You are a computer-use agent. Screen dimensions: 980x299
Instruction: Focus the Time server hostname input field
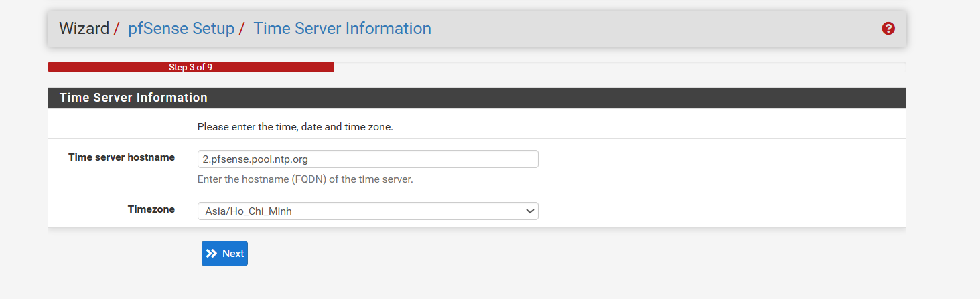[367, 159]
